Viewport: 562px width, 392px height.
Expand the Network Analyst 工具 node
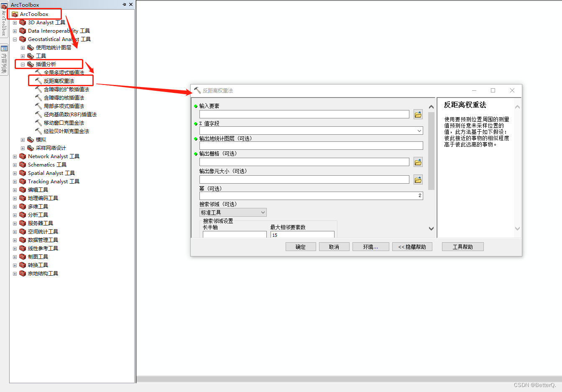pos(15,156)
